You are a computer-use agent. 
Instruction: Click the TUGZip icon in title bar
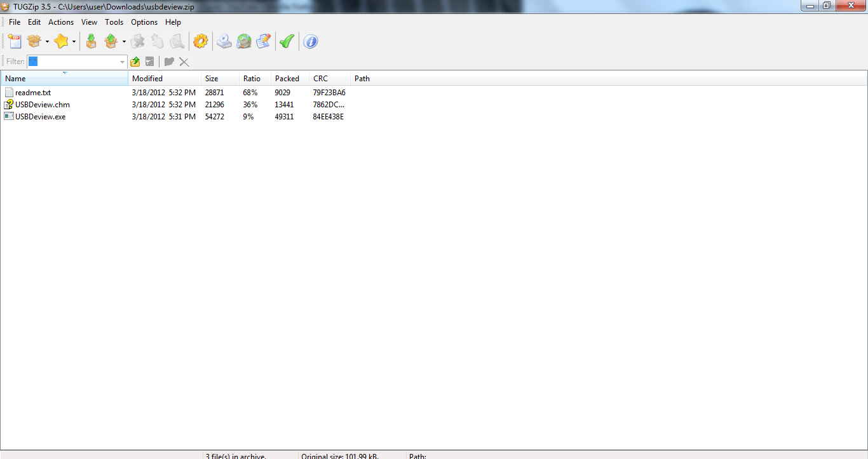[6, 6]
